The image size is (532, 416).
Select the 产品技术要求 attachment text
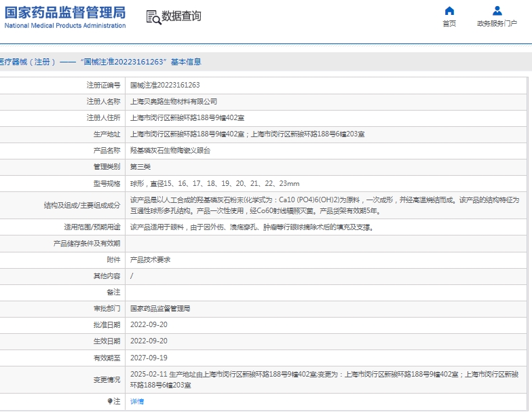click(151, 259)
